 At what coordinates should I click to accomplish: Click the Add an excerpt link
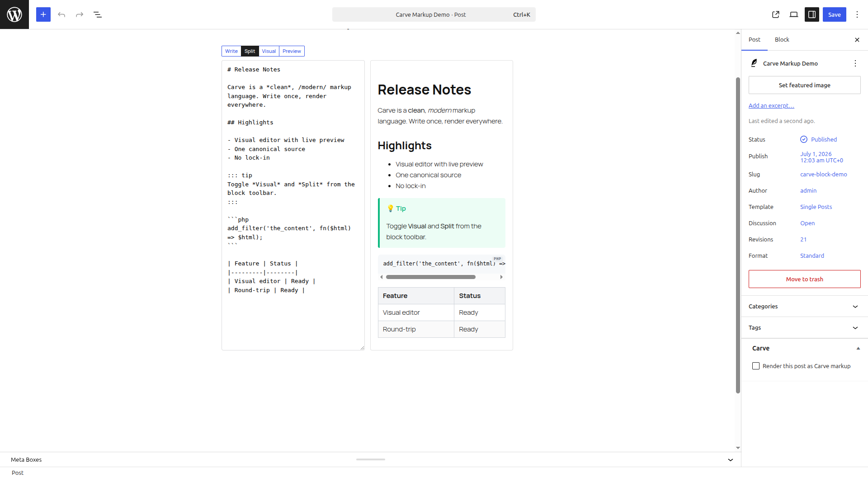(x=771, y=105)
